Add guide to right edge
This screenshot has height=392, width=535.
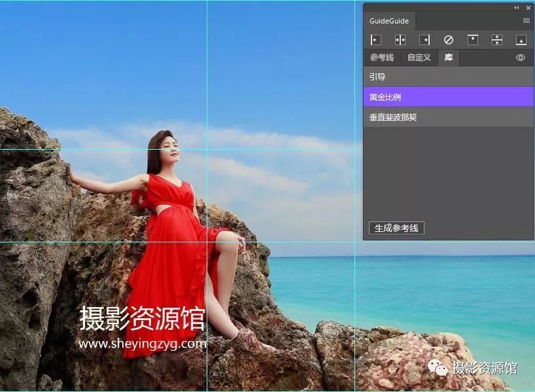tap(424, 40)
